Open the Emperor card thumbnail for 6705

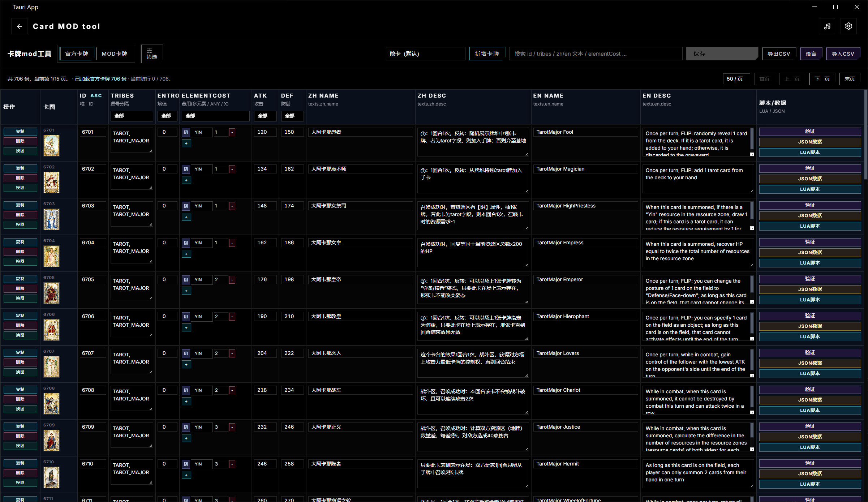[51, 293]
